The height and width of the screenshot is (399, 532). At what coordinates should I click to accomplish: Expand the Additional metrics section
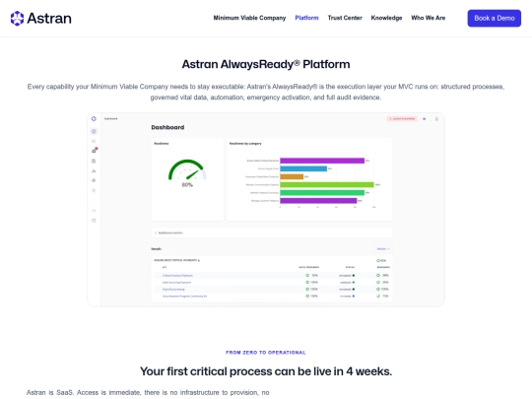pos(272,233)
